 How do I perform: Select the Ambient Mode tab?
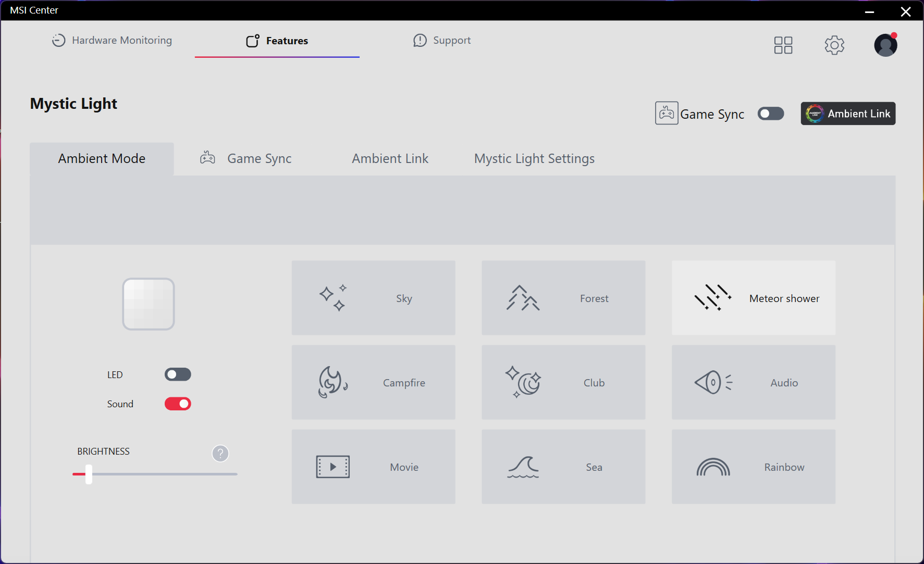pyautogui.click(x=102, y=159)
